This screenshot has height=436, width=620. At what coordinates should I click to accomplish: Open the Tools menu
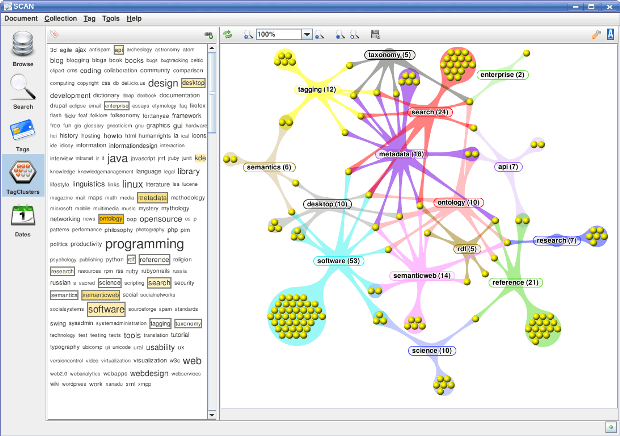coord(111,19)
